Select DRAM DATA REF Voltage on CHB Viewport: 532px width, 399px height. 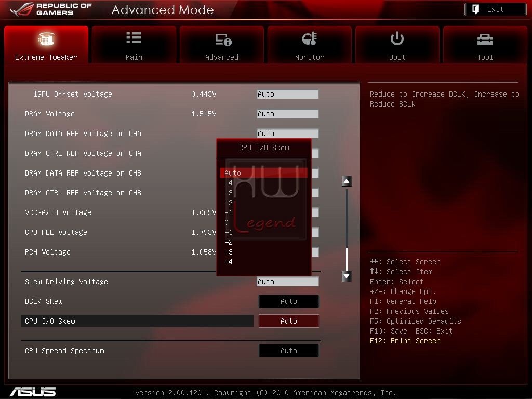(83, 173)
